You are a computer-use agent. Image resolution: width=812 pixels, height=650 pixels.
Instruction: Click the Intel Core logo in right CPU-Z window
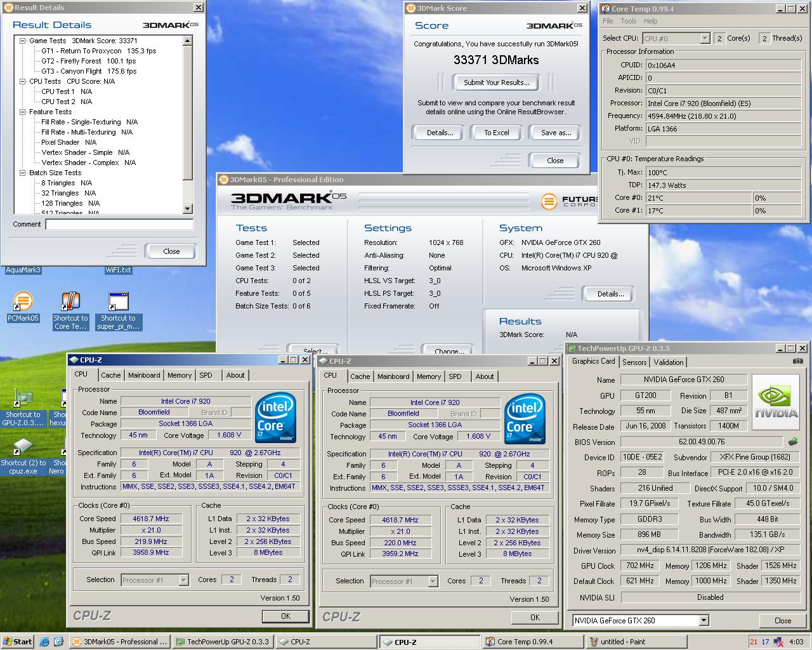pos(525,420)
